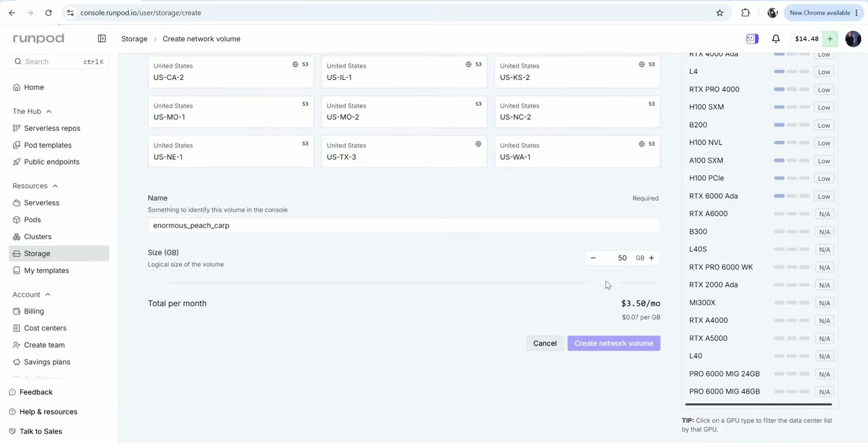Filter by H100 NVL GPU
The height and width of the screenshot is (443, 868).
(x=760, y=143)
